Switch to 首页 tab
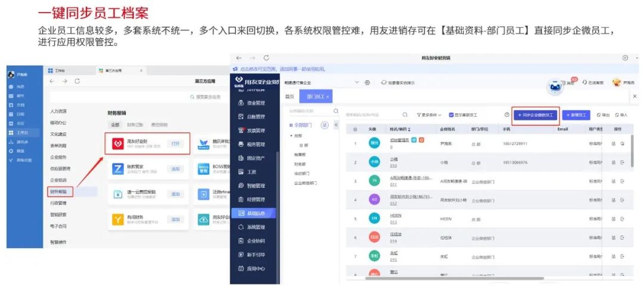The image size is (644, 291). point(290,97)
